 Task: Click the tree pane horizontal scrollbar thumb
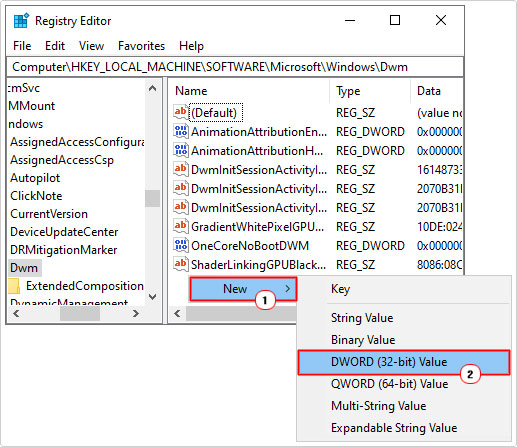click(x=80, y=313)
